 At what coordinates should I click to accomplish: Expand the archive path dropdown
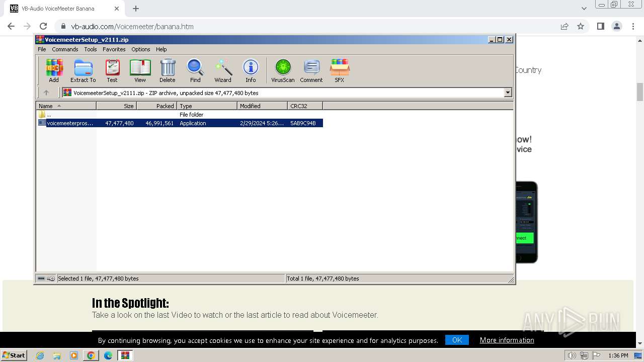pyautogui.click(x=508, y=93)
